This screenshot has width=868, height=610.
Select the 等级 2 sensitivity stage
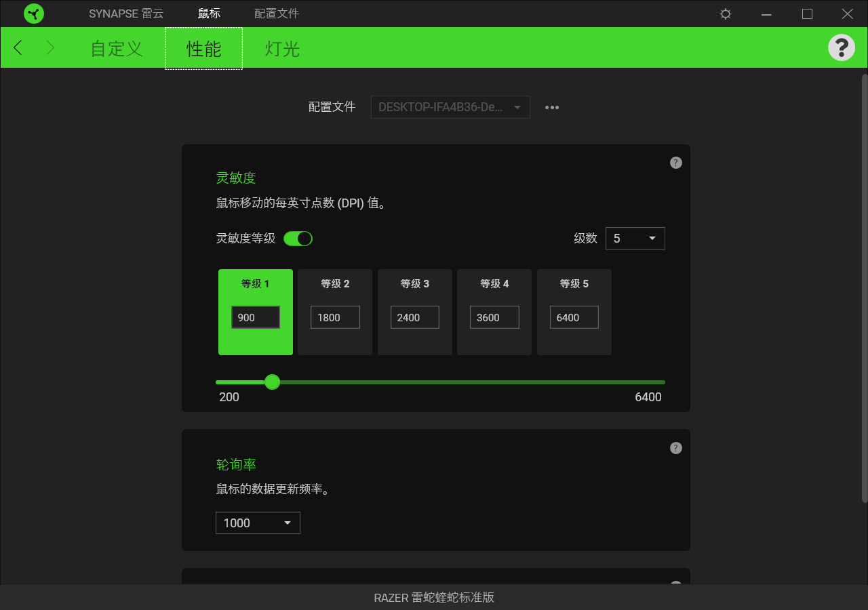[335, 312]
